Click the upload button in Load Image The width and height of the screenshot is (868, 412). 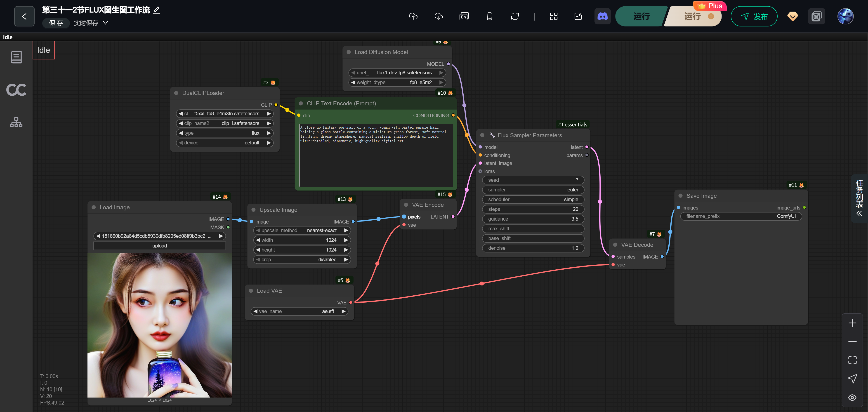pyautogui.click(x=159, y=246)
